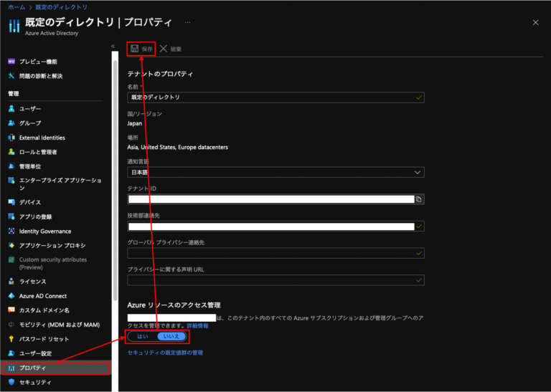Click the Azure Active Directory header sliders icon
551x392 pixels.
pos(14,26)
